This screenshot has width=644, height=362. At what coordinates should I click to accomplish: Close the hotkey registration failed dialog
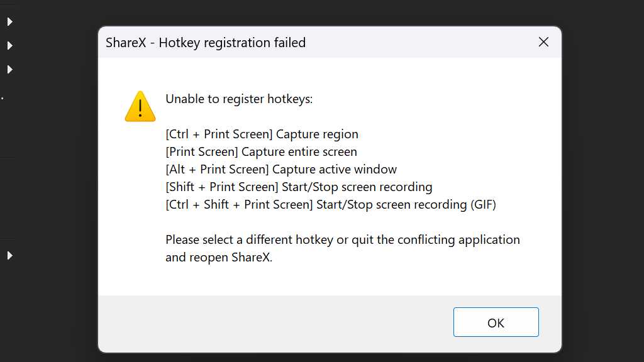coord(544,42)
